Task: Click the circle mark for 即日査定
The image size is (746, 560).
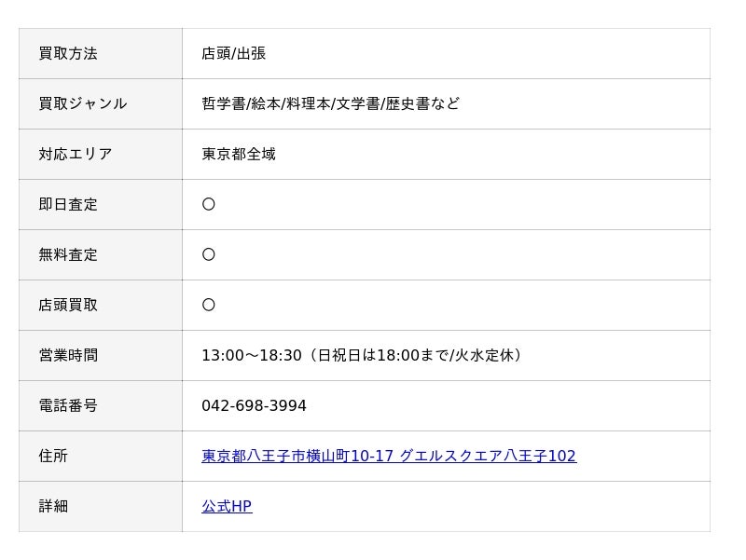Action: [208, 204]
